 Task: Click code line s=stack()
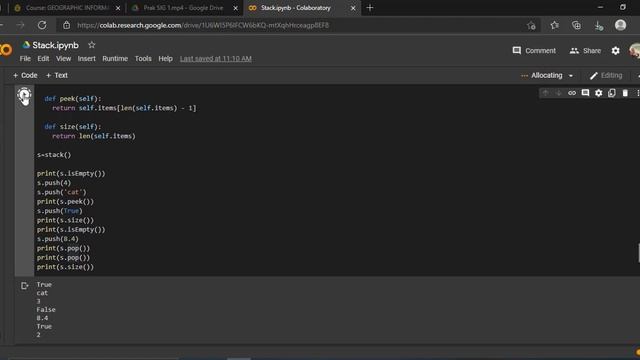point(54,155)
